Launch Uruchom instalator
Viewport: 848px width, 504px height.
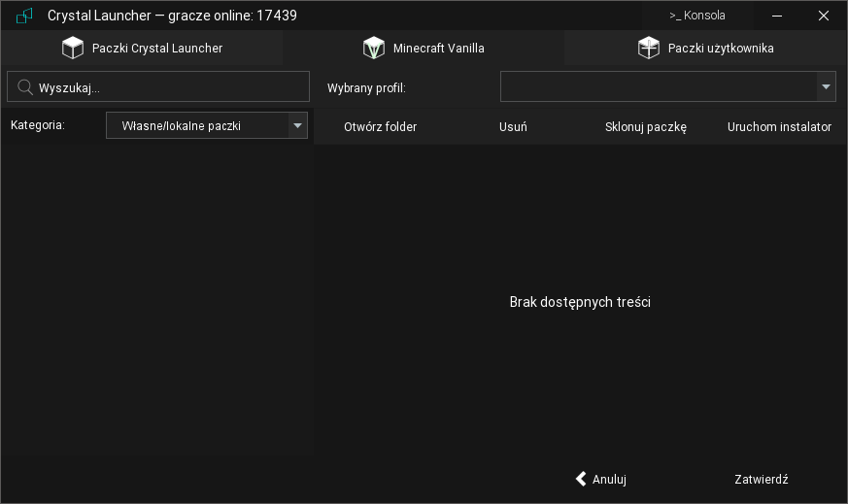coord(779,127)
